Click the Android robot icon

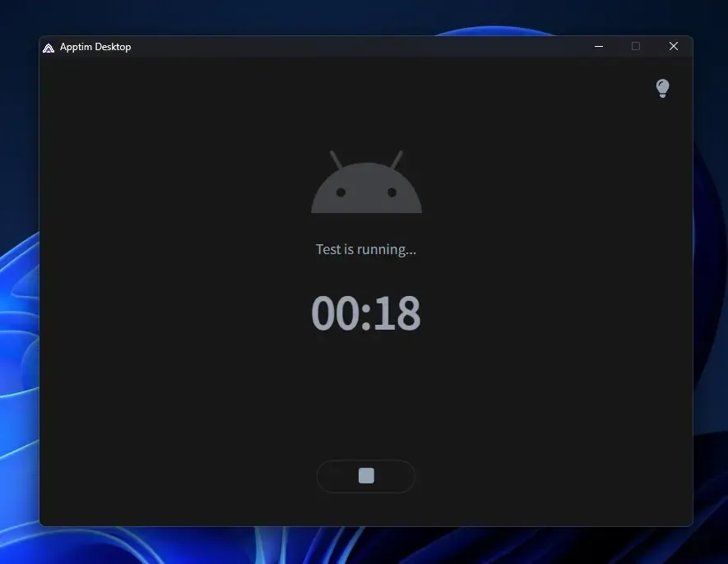(x=366, y=182)
